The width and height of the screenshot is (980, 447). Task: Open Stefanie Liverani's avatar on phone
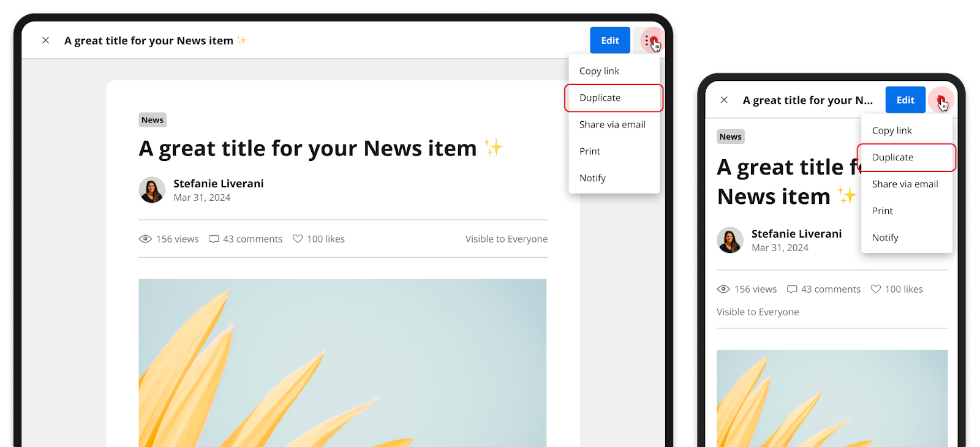pos(730,240)
